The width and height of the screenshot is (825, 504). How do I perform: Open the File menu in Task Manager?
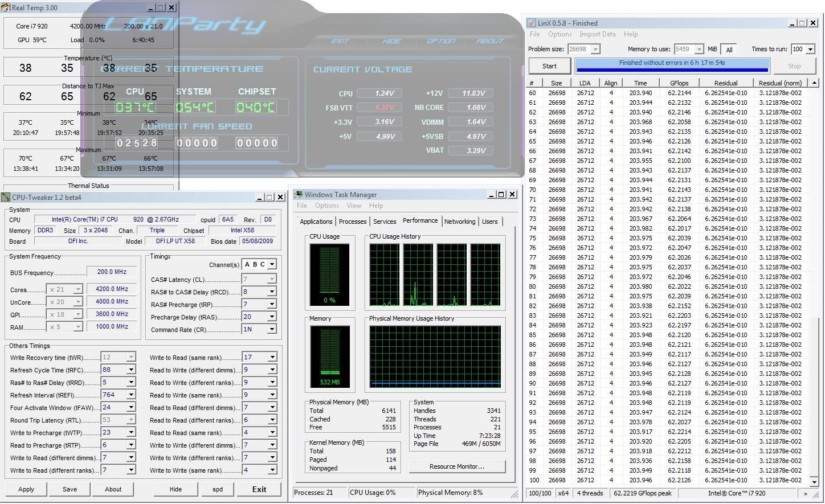click(302, 206)
